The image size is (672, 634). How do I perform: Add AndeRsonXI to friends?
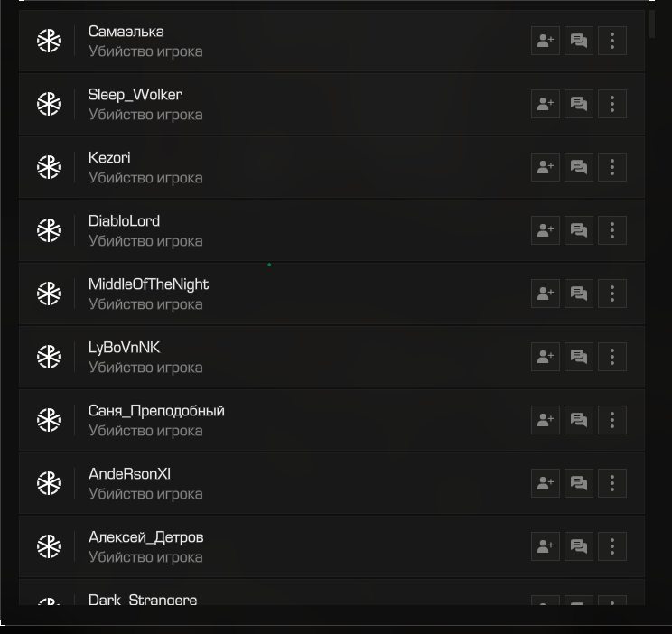546,483
